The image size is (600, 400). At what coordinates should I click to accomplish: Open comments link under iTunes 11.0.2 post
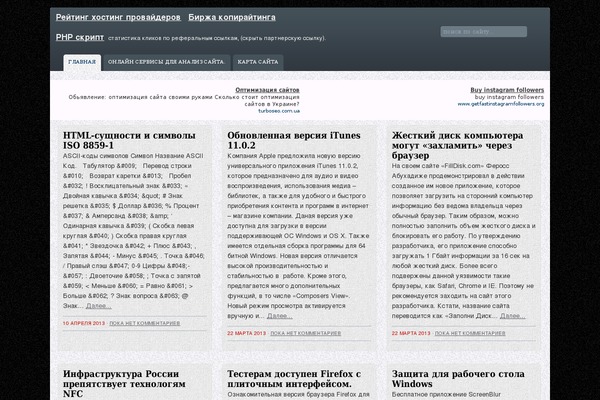(x=306, y=333)
